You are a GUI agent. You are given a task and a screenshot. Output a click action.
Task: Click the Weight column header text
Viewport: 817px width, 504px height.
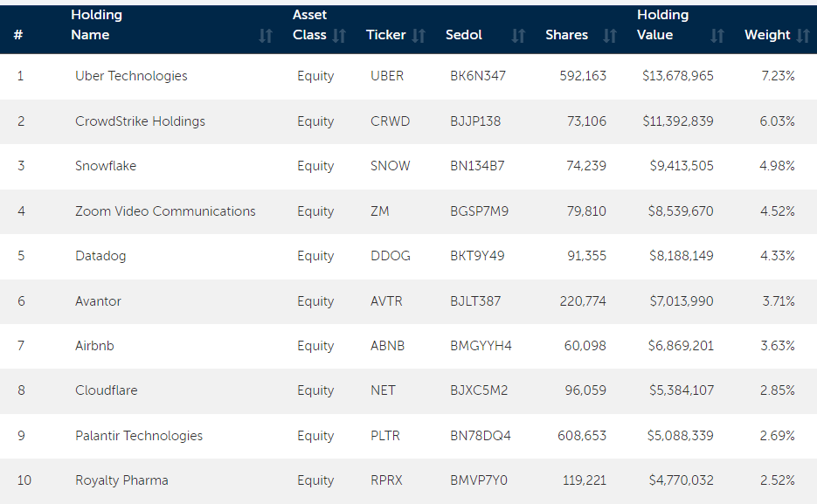coord(766,35)
